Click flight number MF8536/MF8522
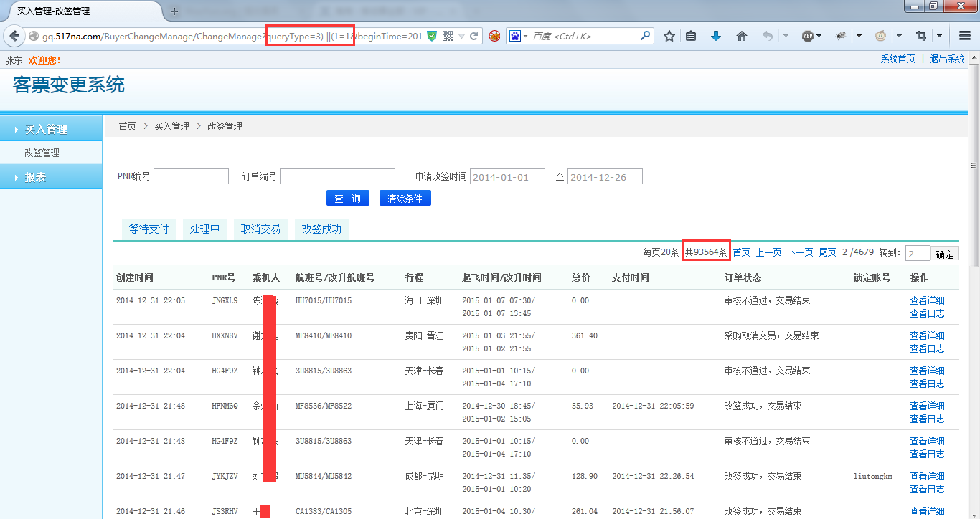The image size is (980, 519). click(324, 406)
